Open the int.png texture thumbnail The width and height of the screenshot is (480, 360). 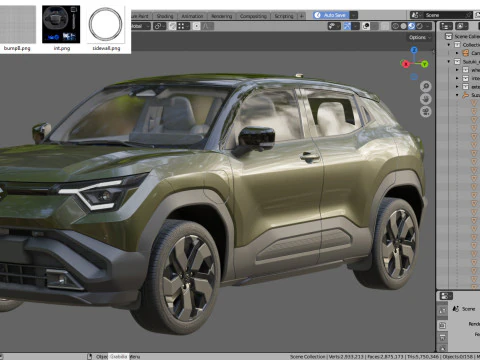click(61, 24)
